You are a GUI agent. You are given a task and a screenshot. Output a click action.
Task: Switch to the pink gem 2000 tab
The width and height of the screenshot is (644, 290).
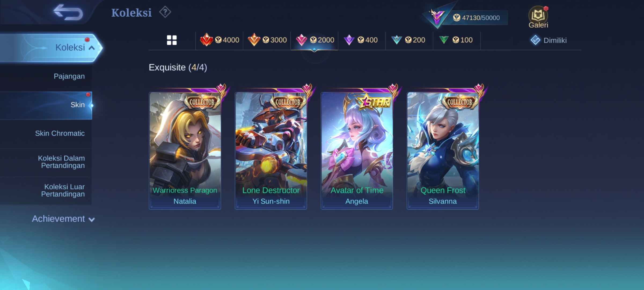(314, 40)
